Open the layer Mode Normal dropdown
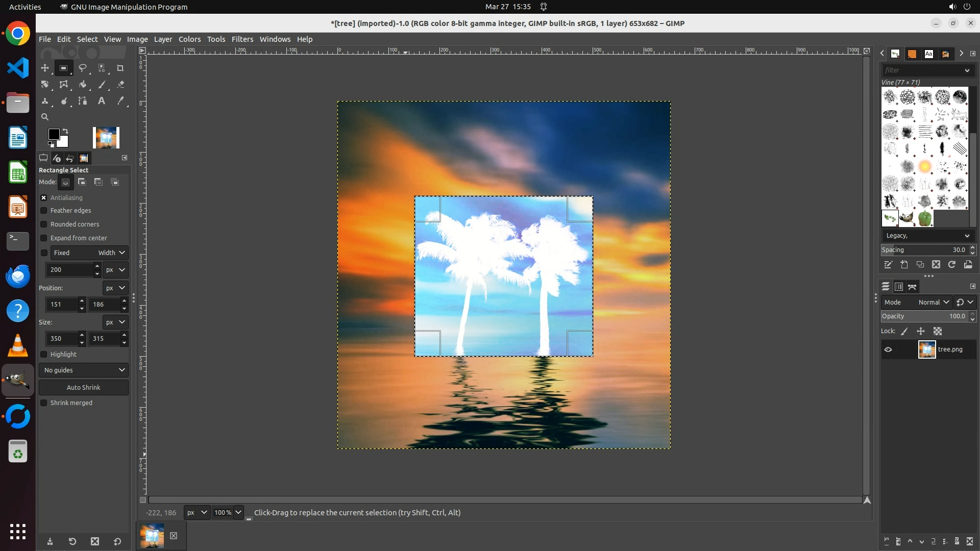The image size is (980, 551). tap(933, 303)
